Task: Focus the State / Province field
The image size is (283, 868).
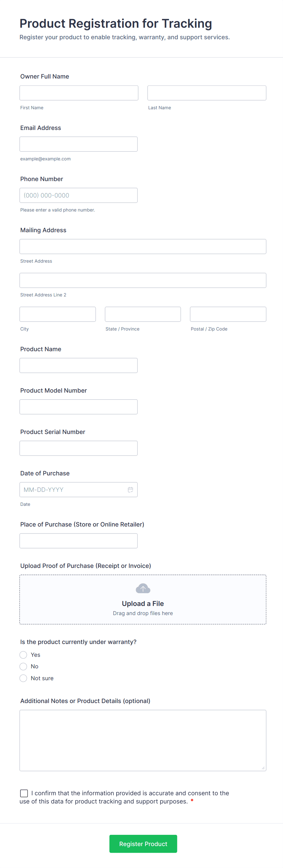Action: click(x=143, y=314)
